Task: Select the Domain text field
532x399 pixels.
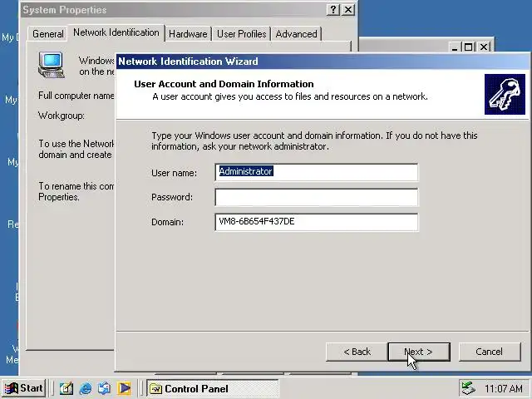Action: [317, 222]
